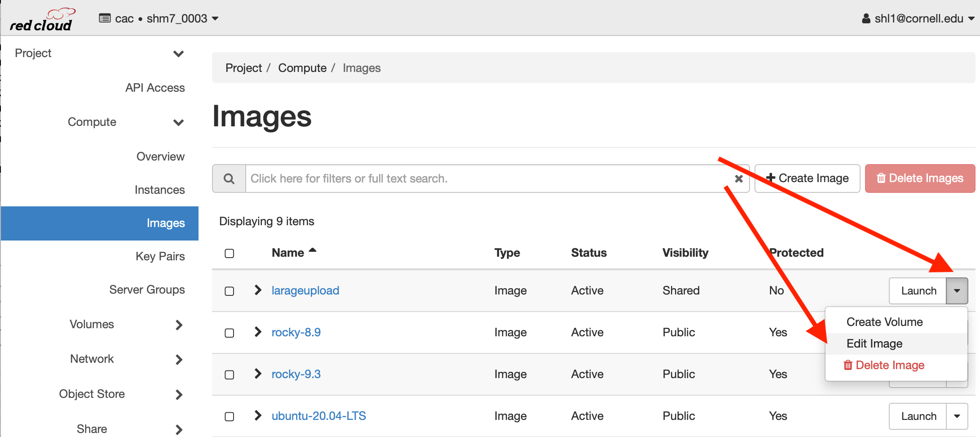Tick the rocky-8.9 row checkbox
The width and height of the screenshot is (980, 437).
tap(230, 333)
